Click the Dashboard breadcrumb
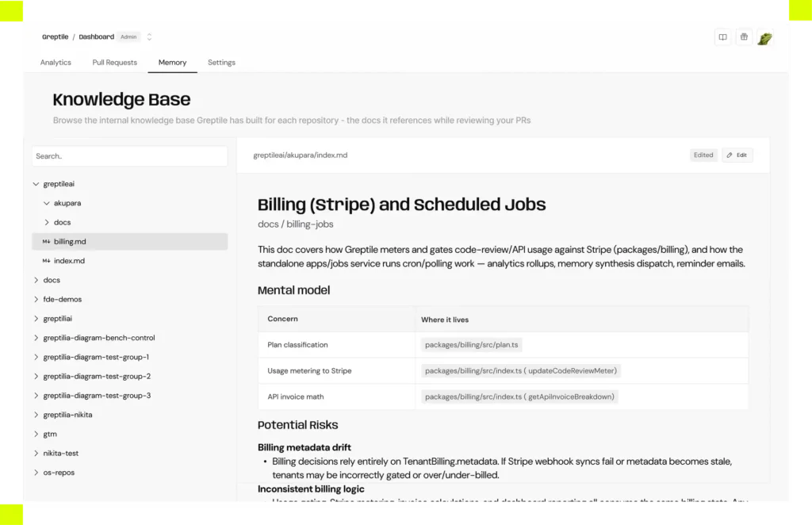Image resolution: width=812 pixels, height=525 pixels. (96, 36)
